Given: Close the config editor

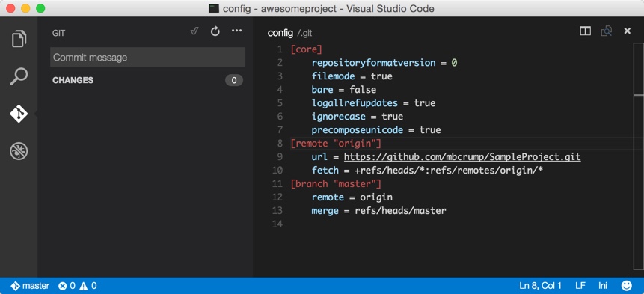Looking at the screenshot, I should click(x=627, y=31).
